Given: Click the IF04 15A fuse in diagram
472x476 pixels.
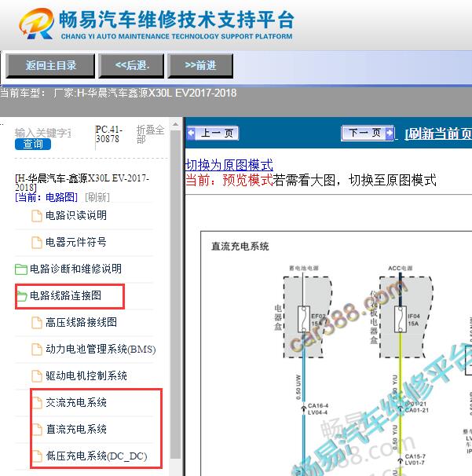Looking at the screenshot, I should click(x=401, y=320).
